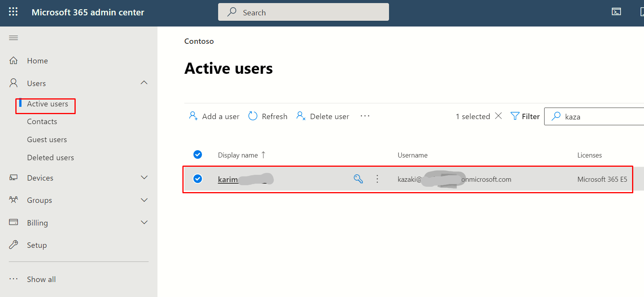
Task: Expand the Groups section chevron
Action: [x=144, y=200]
